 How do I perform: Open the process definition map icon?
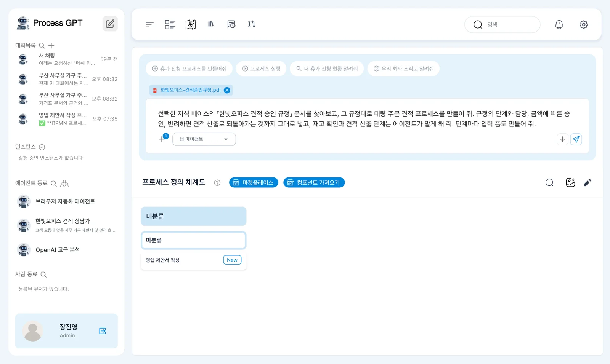[x=191, y=24]
